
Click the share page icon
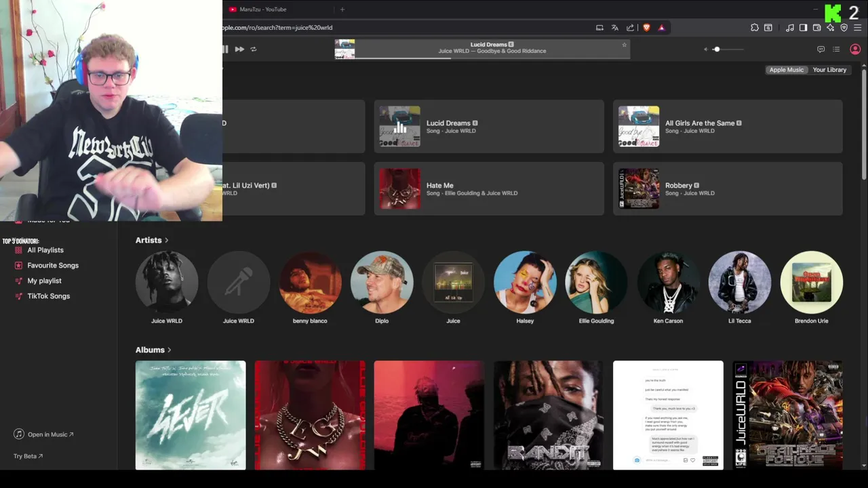[x=631, y=28]
